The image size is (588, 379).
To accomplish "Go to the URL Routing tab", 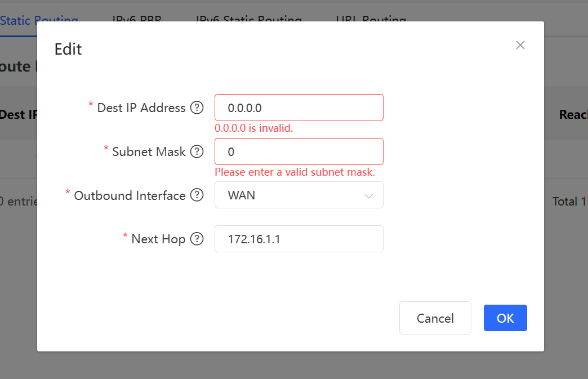I will [x=371, y=20].
